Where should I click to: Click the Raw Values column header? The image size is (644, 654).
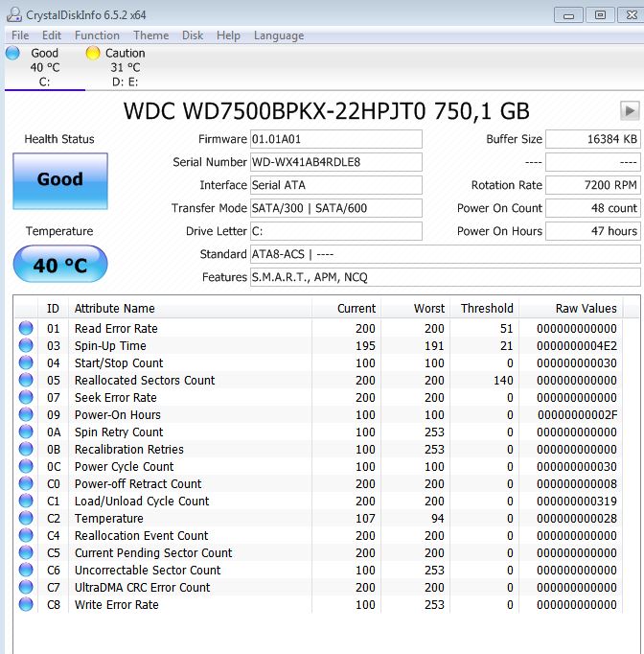586,309
